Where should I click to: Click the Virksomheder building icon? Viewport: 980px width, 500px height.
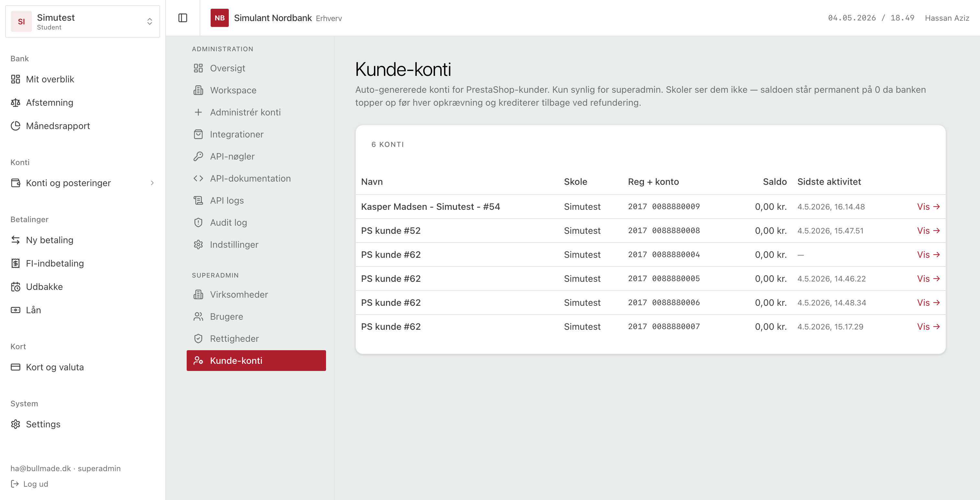pyautogui.click(x=198, y=294)
